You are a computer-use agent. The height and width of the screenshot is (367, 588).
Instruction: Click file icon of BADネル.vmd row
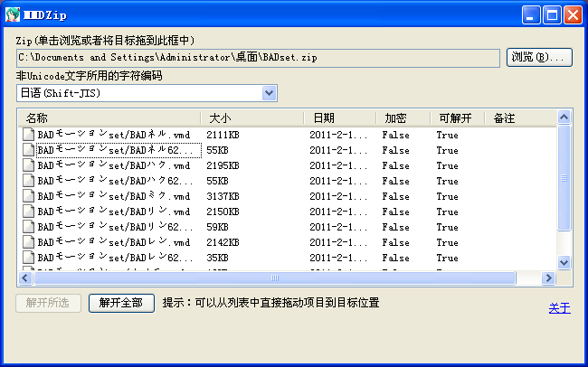[28, 135]
